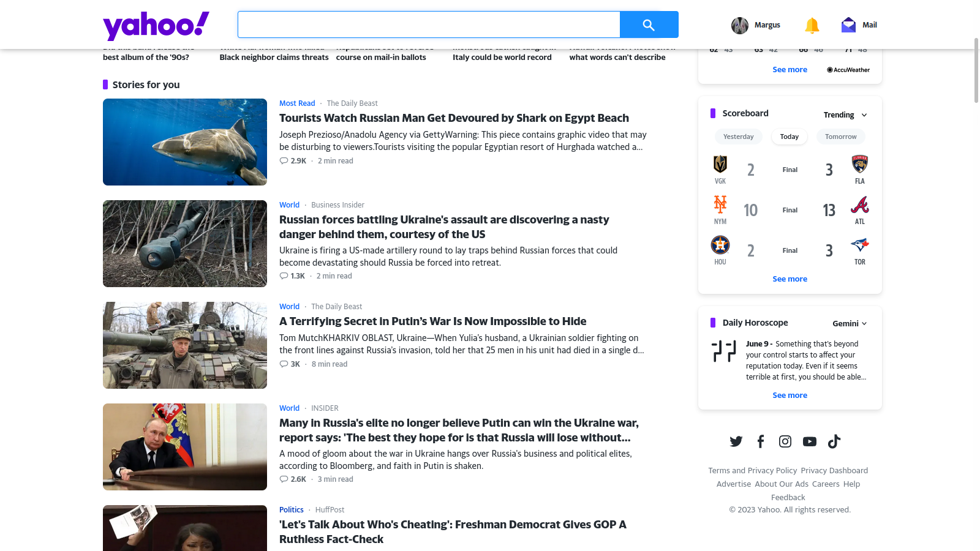This screenshot has width=980, height=551.
Task: Click the Gemini horoscope sign icon
Action: click(x=724, y=351)
